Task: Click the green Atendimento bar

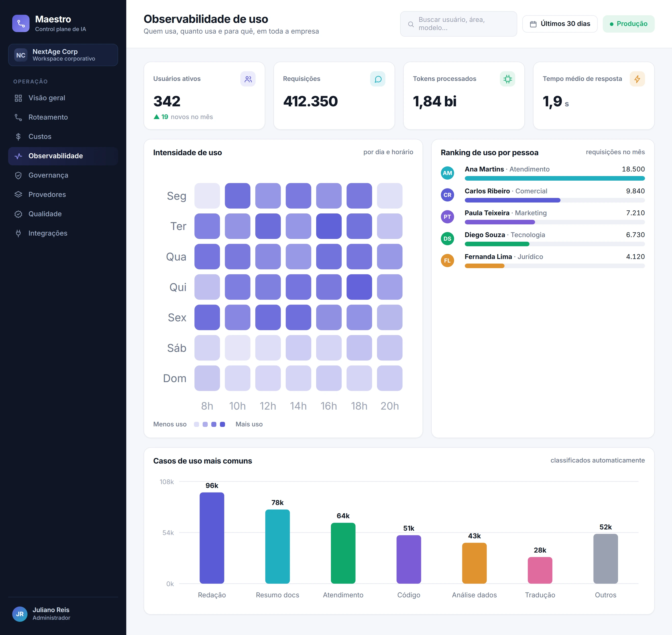Action: point(343,553)
